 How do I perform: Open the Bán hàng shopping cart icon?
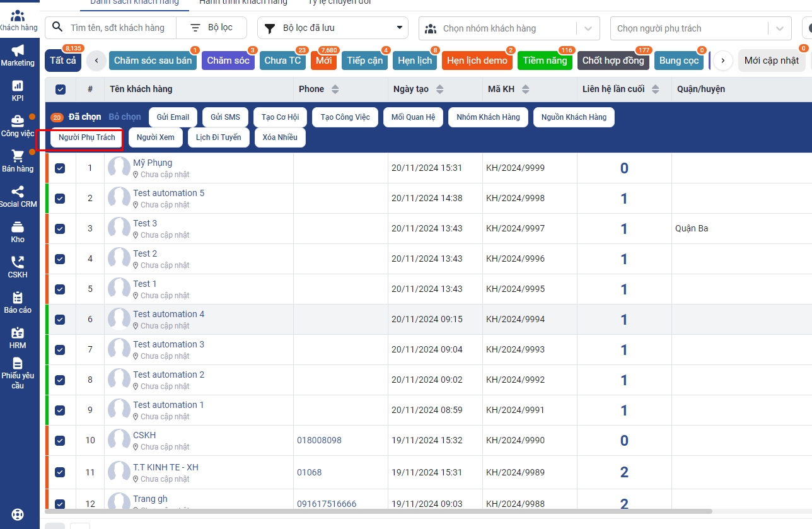point(18,157)
